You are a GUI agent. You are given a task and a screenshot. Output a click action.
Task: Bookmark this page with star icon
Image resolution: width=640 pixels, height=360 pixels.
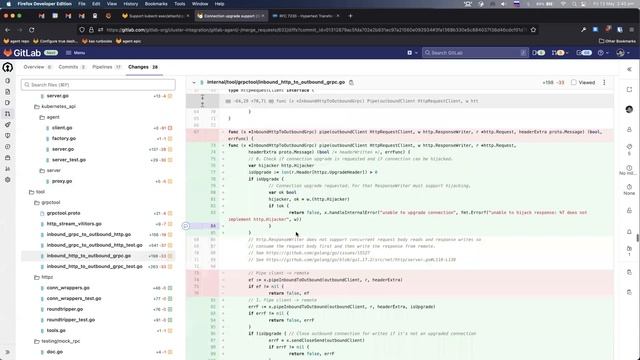533,30
